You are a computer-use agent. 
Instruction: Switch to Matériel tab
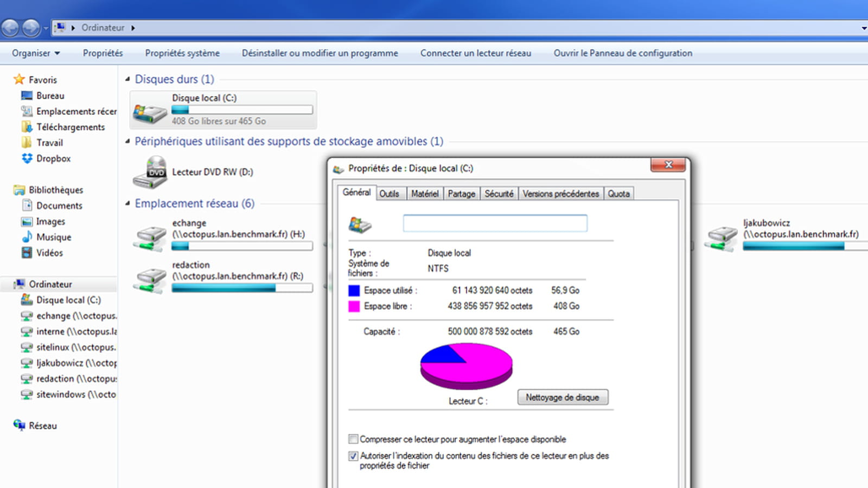(425, 194)
